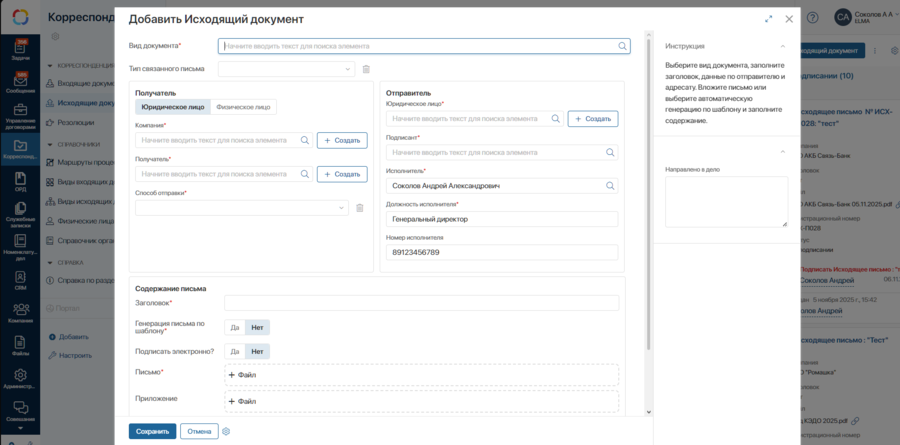Click the dialog's vertical scrollbar

point(648,200)
